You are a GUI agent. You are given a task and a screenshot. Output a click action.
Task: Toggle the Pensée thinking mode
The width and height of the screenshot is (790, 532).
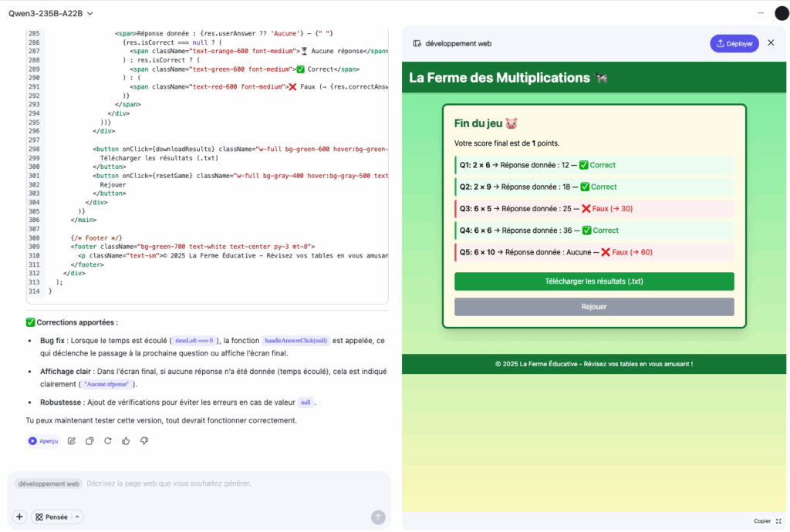click(52, 517)
